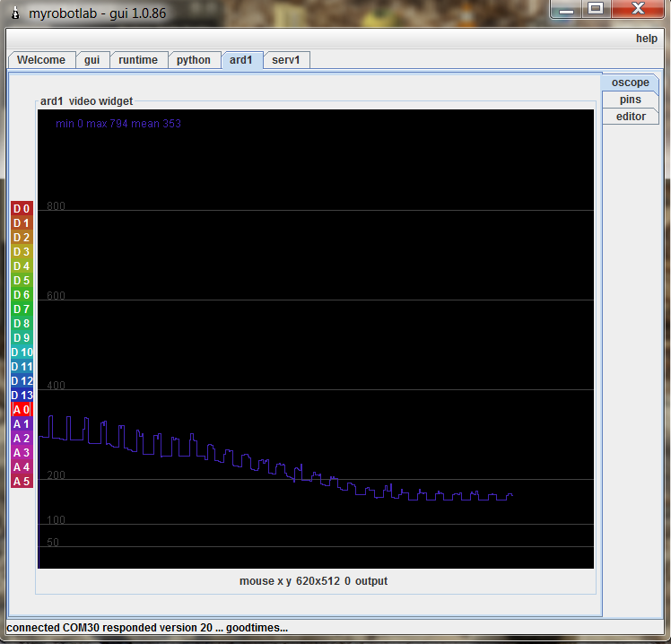Open the editor side tab
The height and width of the screenshot is (644, 671).
pyautogui.click(x=630, y=117)
